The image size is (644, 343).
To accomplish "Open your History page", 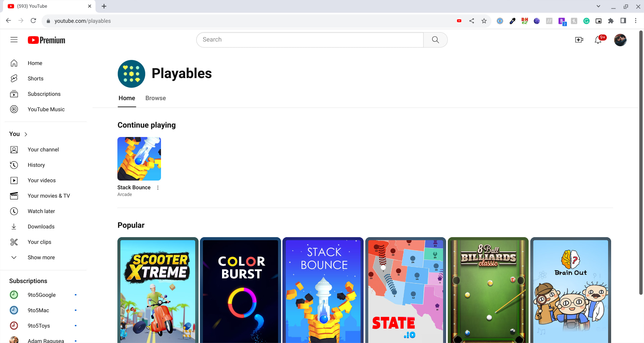I will coord(36,165).
